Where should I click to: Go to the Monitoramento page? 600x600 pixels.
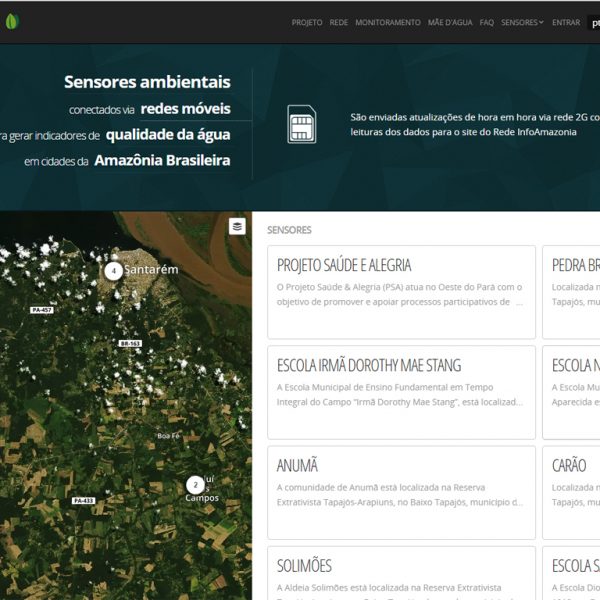point(388,22)
